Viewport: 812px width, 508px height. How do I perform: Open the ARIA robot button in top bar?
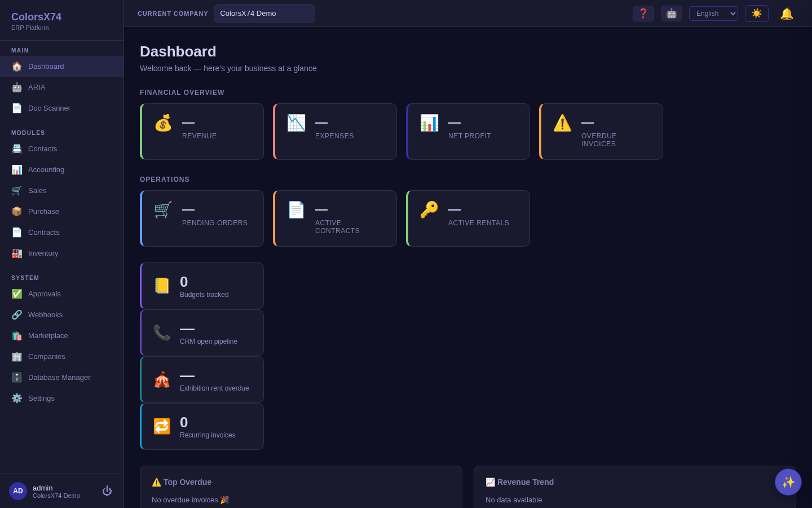672,14
